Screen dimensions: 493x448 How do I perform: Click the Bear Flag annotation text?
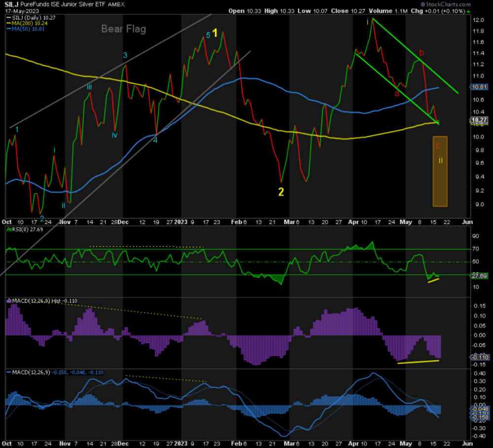click(x=123, y=29)
